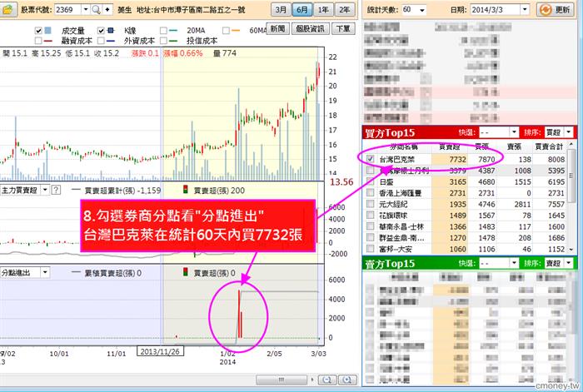Image resolution: width=583 pixels, height=392 pixels.
Task: Click the chart horizontal scrollbar thumb
Action: click(282, 380)
